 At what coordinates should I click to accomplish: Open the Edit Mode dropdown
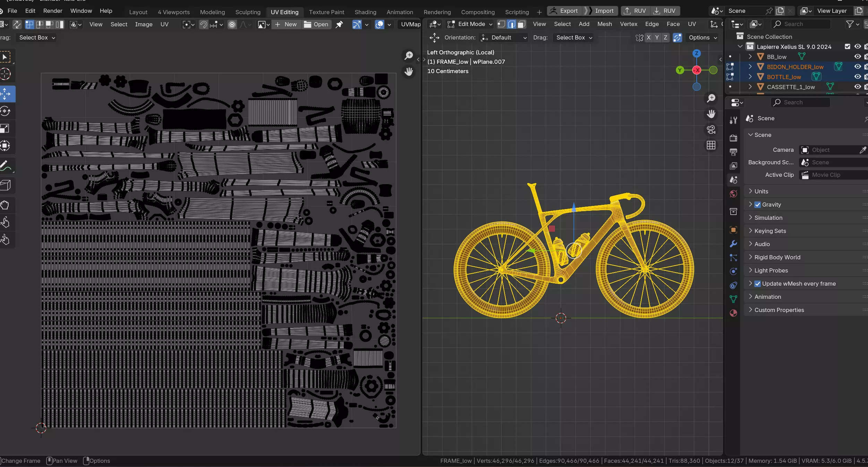470,24
